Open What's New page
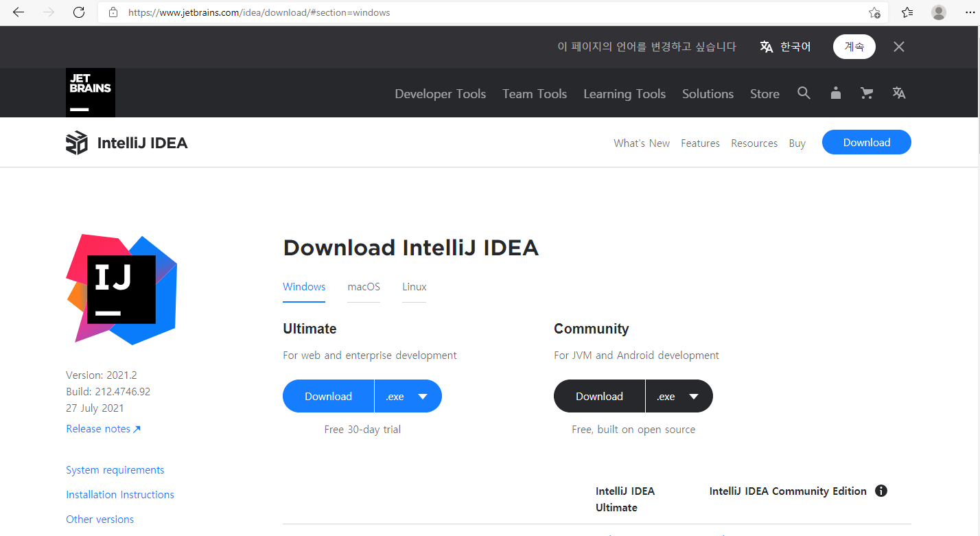This screenshot has height=536, width=980. (x=642, y=143)
